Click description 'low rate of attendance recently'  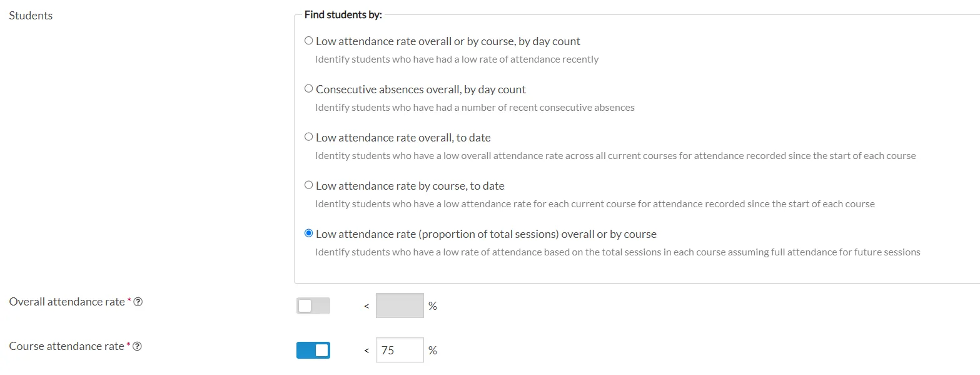(x=457, y=59)
